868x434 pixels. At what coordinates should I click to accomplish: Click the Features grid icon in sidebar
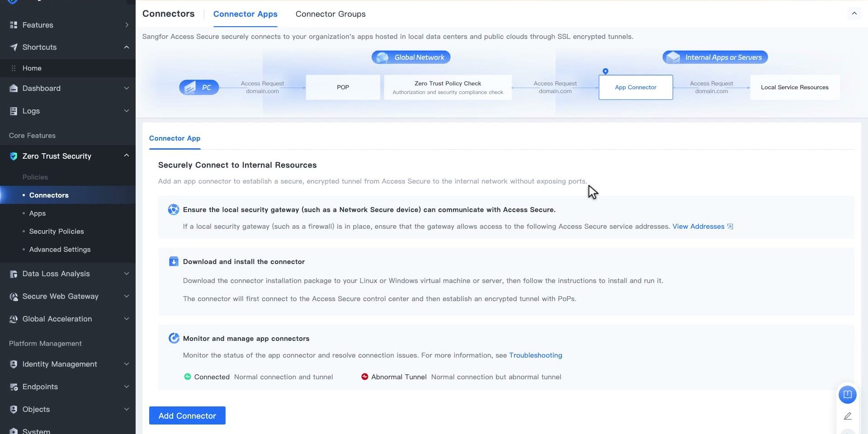tap(14, 25)
